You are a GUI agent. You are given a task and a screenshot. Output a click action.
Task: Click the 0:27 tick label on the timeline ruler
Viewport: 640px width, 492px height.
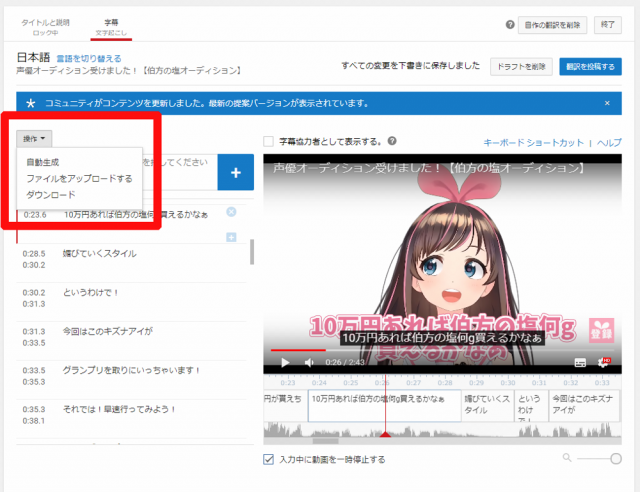pos(413,383)
